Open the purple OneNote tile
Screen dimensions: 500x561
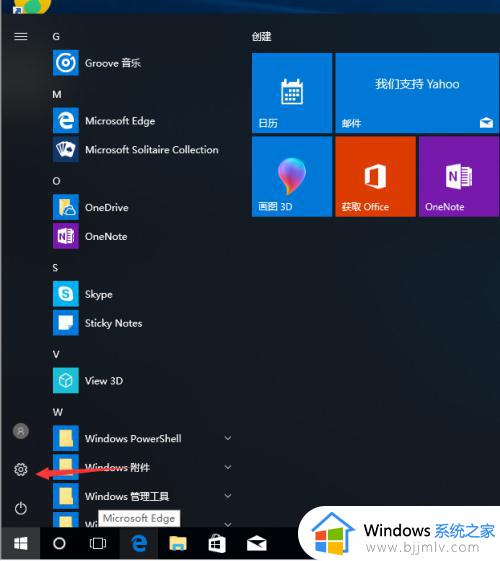(x=459, y=176)
